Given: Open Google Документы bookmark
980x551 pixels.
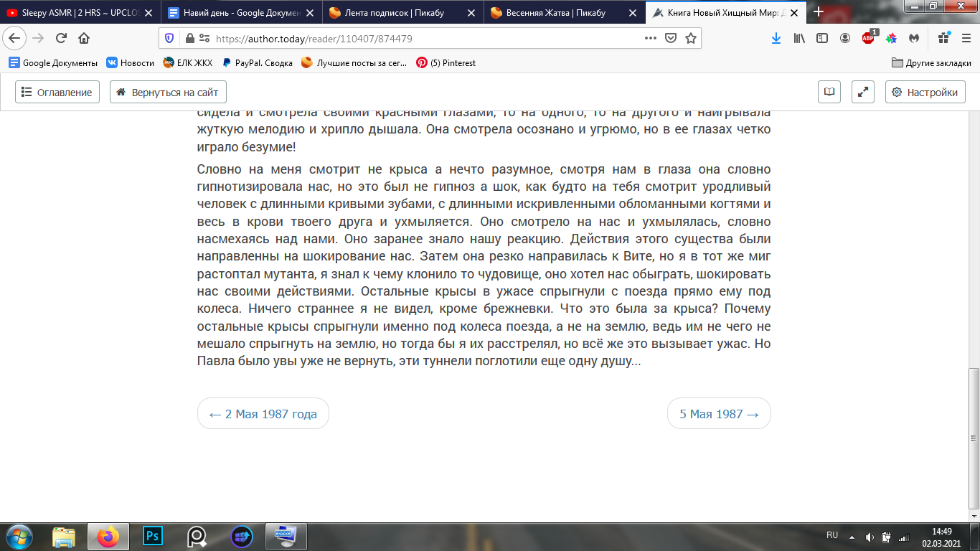Looking at the screenshot, I should (53, 63).
